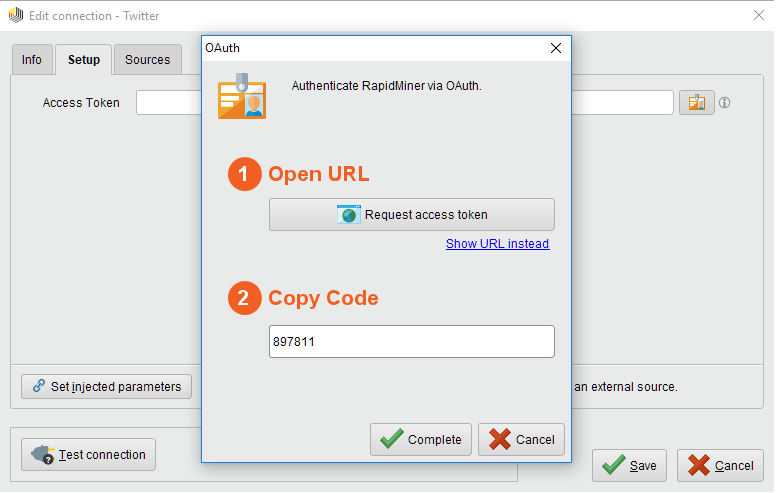Click the ID card icon in OAuth dialog
The height and width of the screenshot is (493, 777).
[241, 96]
